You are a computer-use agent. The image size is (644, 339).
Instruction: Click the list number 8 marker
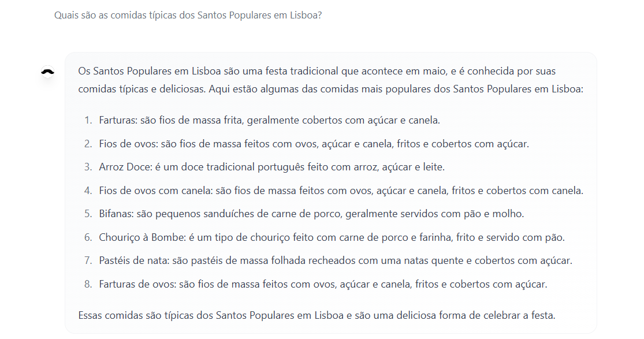(x=88, y=284)
